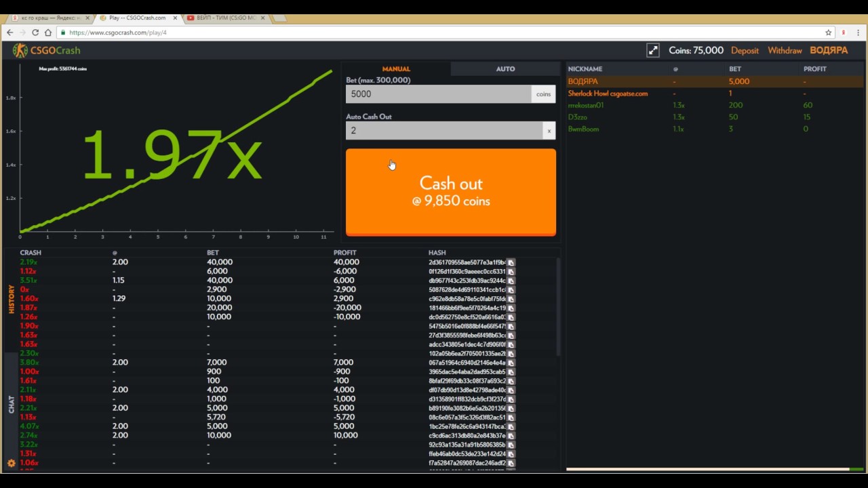The width and height of the screenshot is (868, 488).
Task: Open the CHAT side tab
Action: [x=12, y=405]
